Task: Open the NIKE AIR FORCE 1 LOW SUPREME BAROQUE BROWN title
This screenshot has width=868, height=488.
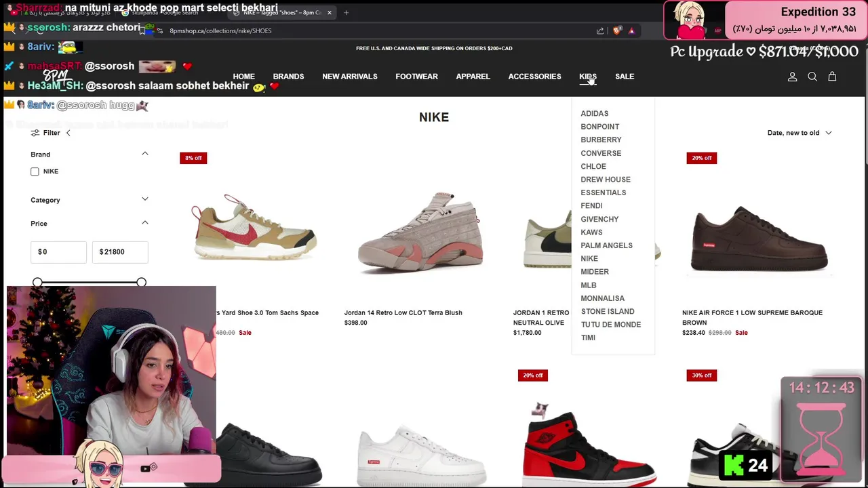Action: pos(752,317)
